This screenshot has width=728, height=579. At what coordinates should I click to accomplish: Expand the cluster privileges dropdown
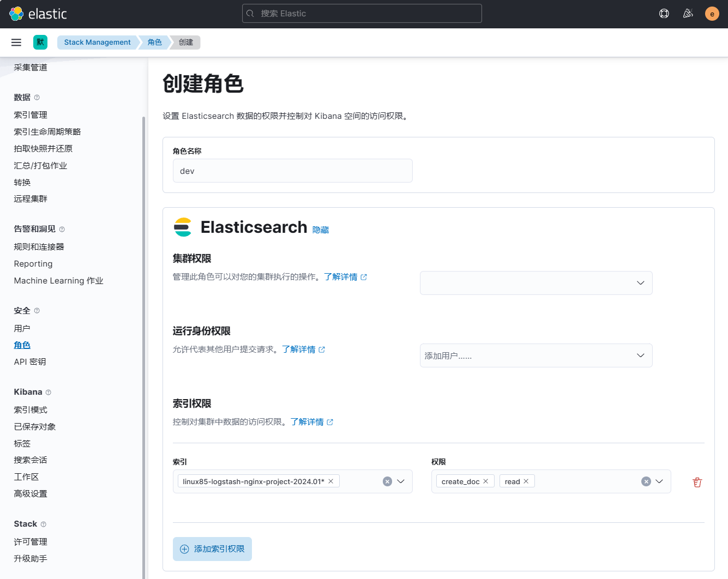click(x=640, y=283)
